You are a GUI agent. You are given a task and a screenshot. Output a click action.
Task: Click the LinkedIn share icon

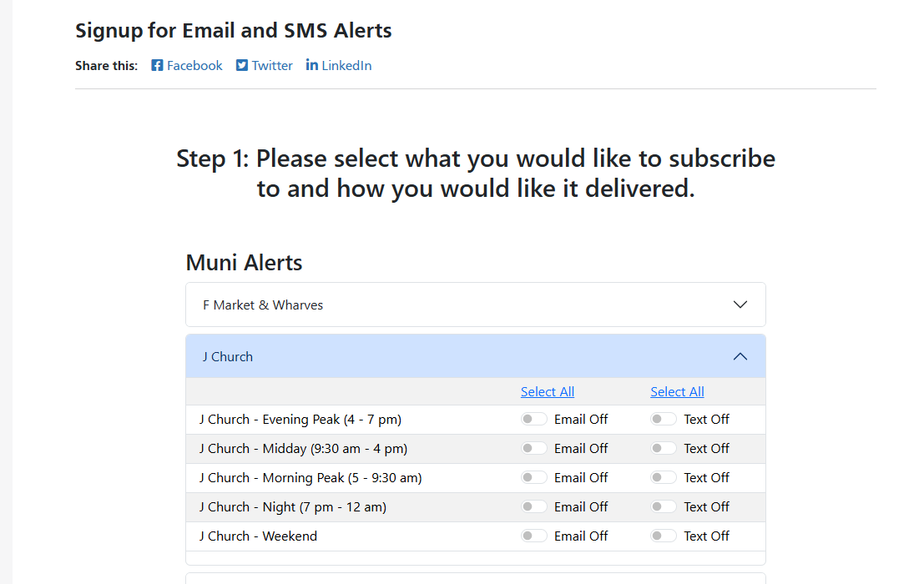pyautogui.click(x=311, y=65)
